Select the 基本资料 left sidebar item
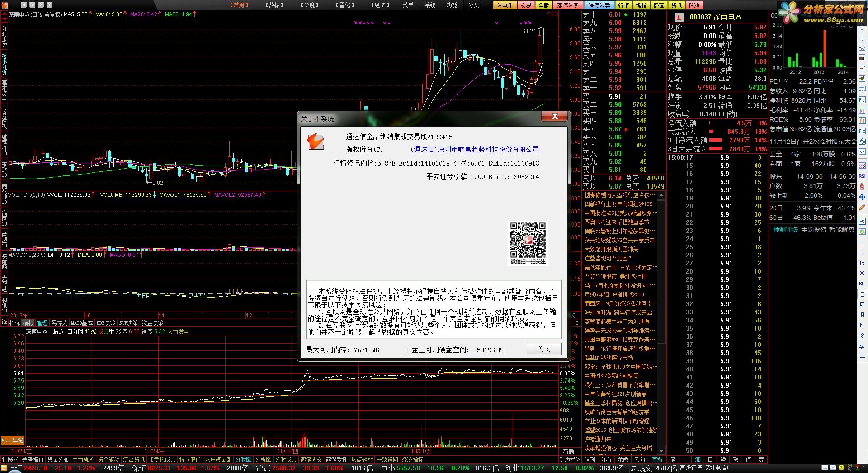 click(4, 91)
